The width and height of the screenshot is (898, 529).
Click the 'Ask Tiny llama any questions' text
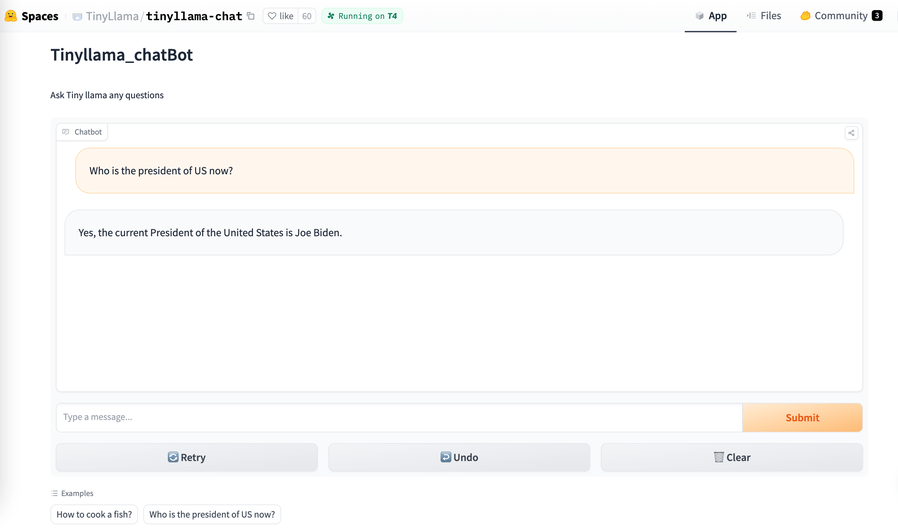coord(107,95)
